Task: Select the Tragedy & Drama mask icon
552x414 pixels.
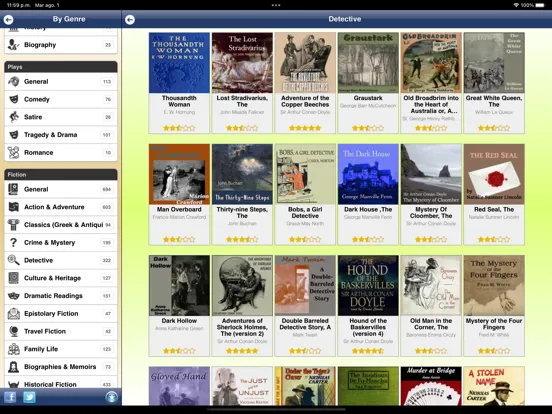Action: point(13,135)
